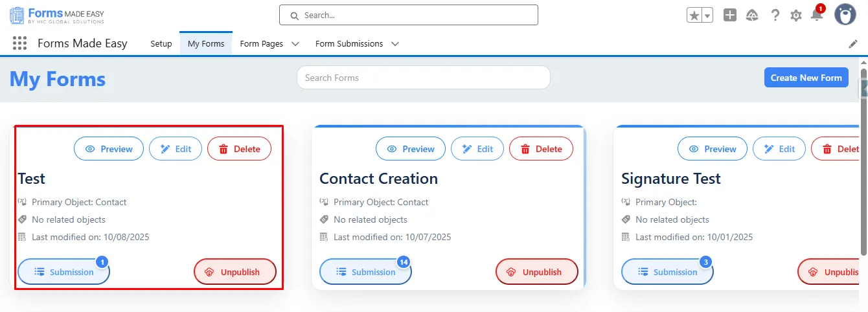Delete the Contact Creation form
The height and width of the screenshot is (312, 868).
(x=541, y=149)
